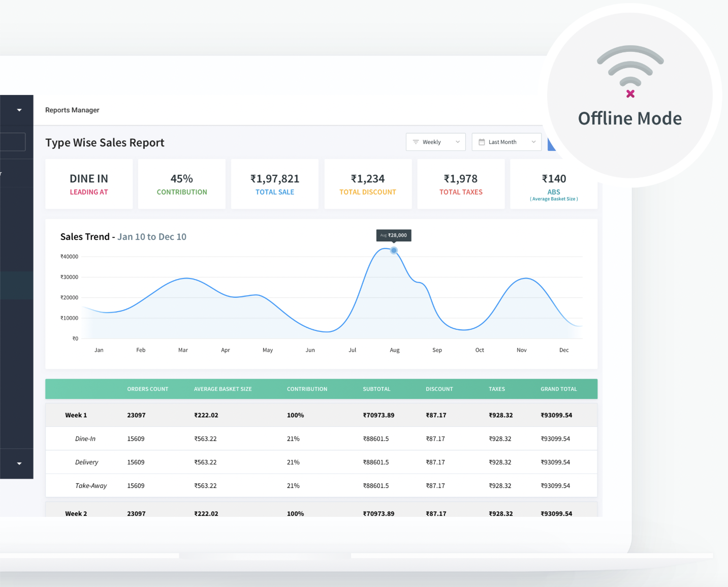Click the Aug ₹28,000 data point marker
This screenshot has height=587, width=728.
(394, 250)
